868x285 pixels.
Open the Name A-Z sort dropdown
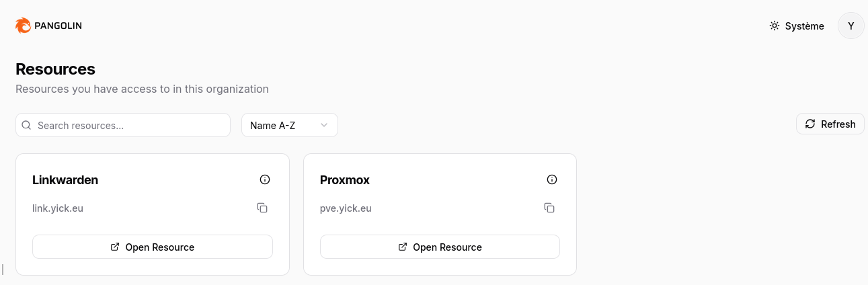(289, 125)
